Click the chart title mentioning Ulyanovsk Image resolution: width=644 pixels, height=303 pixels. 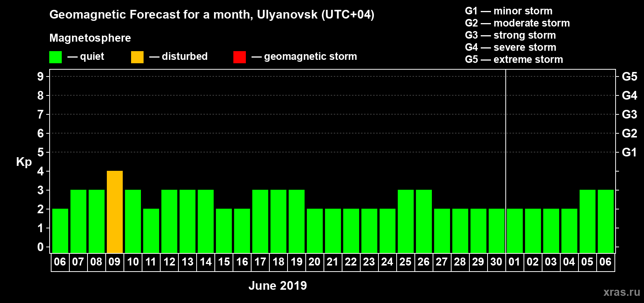coord(212,15)
